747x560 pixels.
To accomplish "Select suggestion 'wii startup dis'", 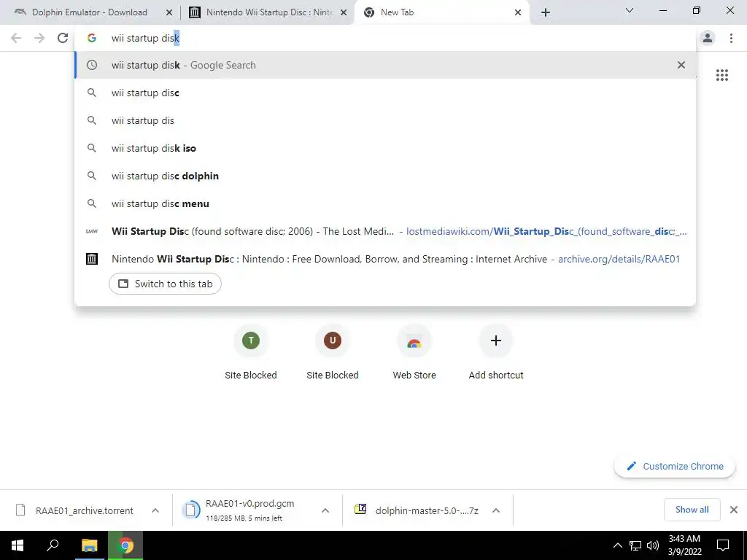I will click(385, 120).
